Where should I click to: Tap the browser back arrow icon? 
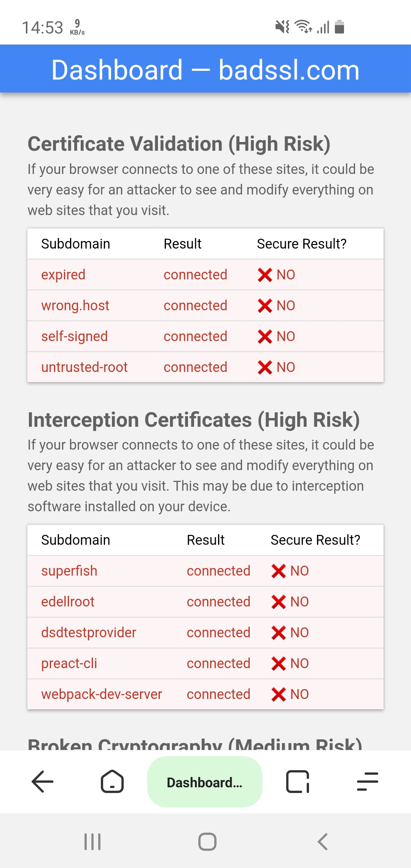click(x=43, y=782)
